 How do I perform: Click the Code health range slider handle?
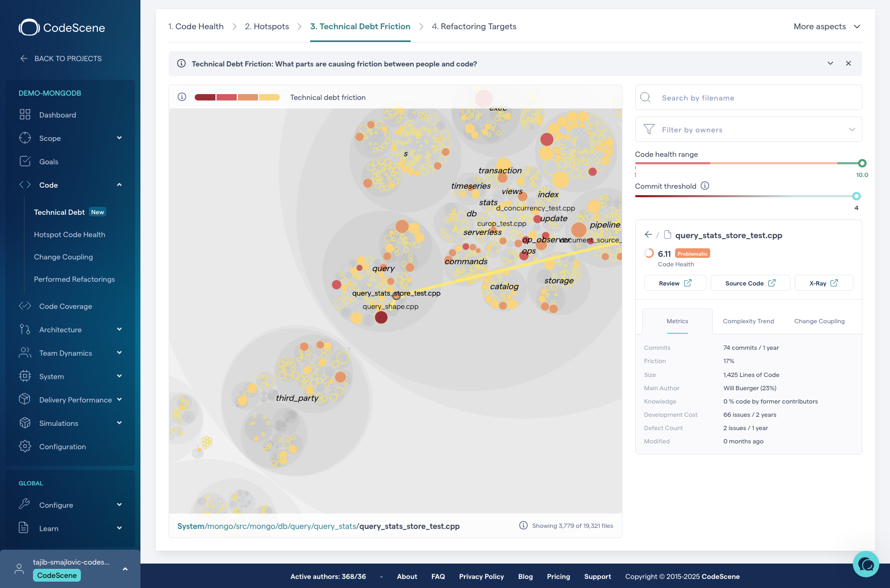point(862,163)
